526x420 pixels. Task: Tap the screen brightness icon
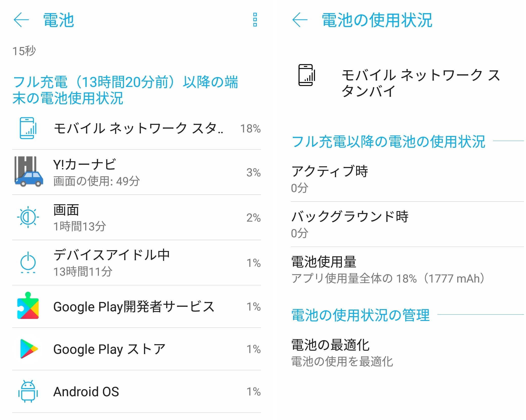point(28,217)
